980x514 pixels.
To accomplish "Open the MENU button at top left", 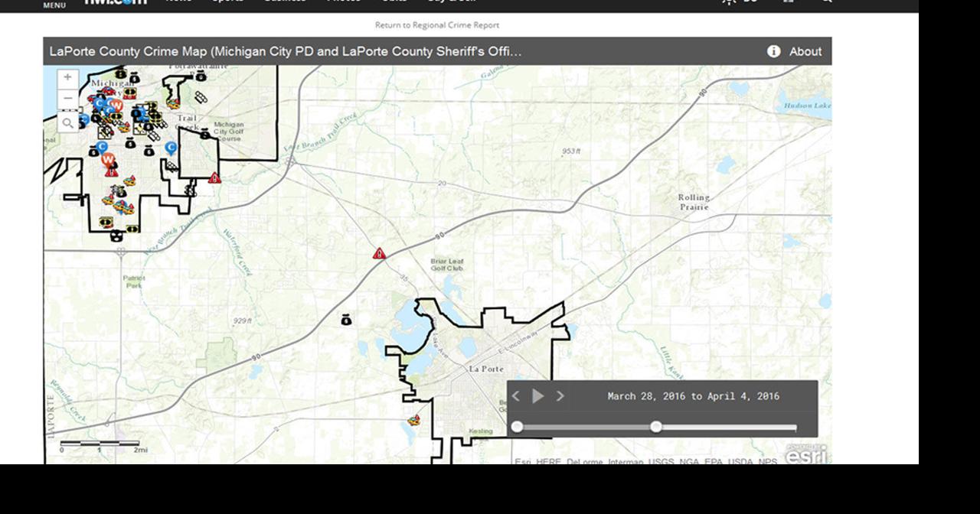I will tap(54, 5).
